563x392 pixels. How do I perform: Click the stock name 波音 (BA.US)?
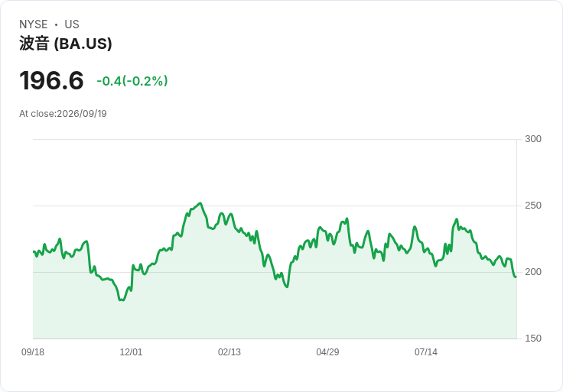click(66, 44)
